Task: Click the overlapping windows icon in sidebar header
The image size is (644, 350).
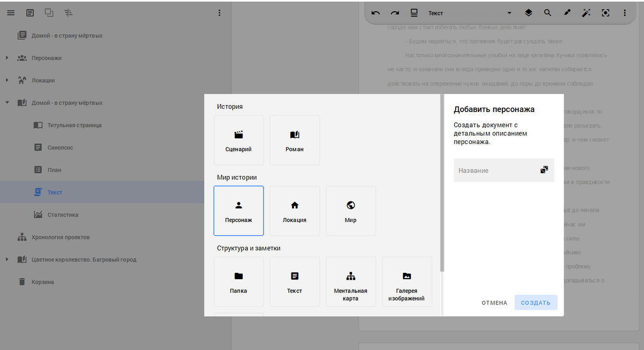Action: pos(49,13)
